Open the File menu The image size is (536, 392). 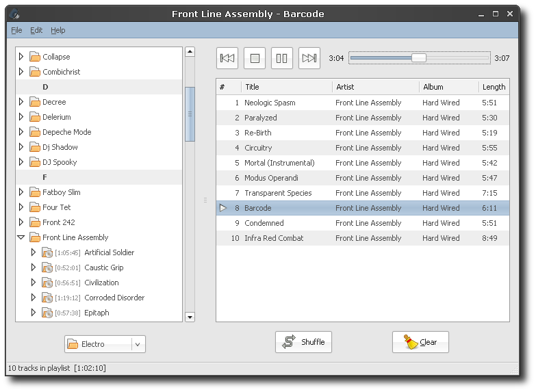point(16,30)
